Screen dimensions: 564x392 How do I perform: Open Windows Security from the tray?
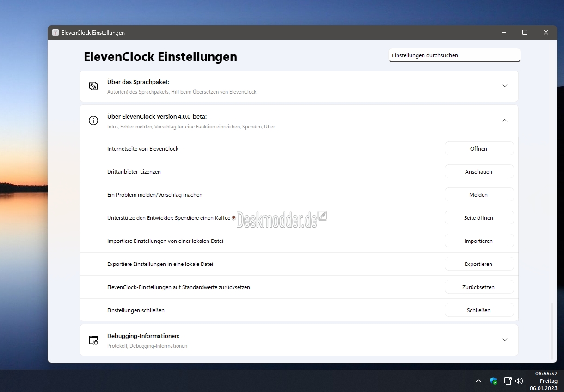coord(493,381)
